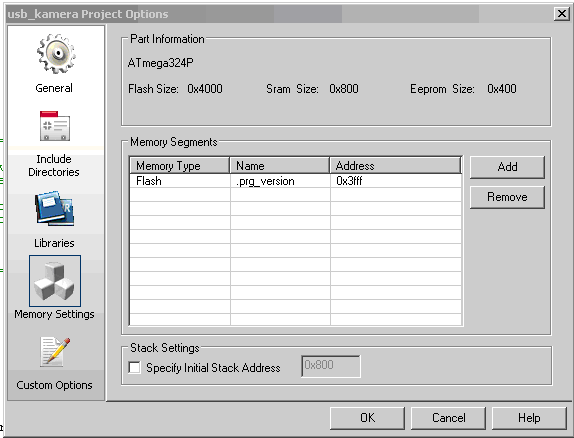
Task: Click the Custom Options label
Action: (x=54, y=385)
